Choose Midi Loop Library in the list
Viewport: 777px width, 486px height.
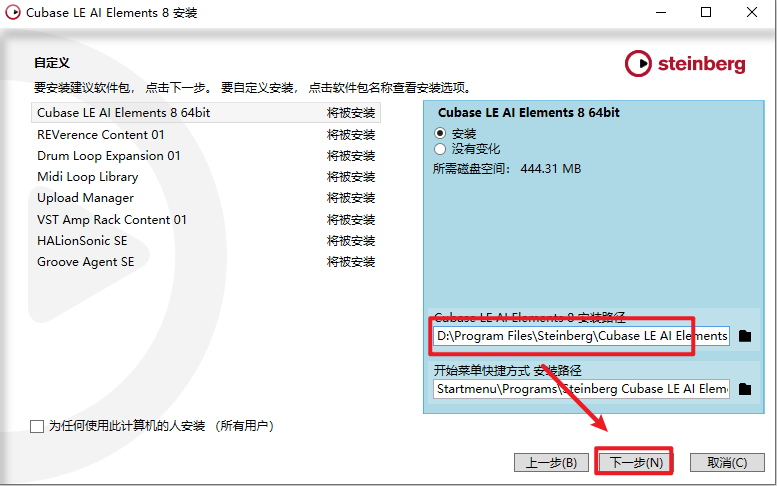point(88,177)
